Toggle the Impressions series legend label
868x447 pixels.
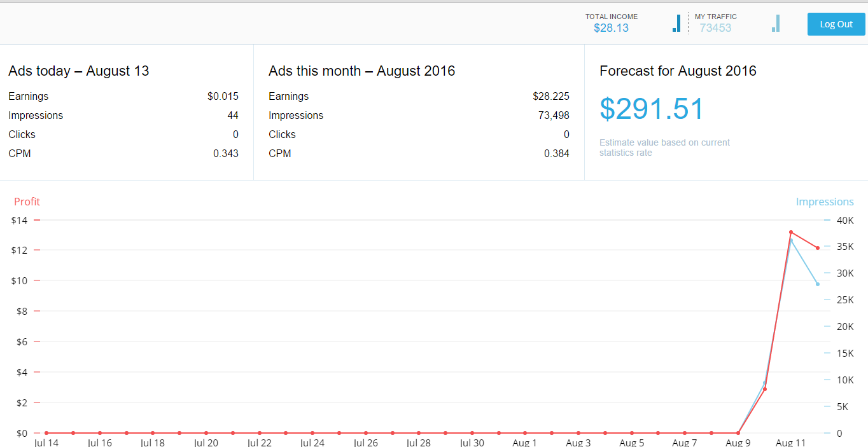[825, 202]
